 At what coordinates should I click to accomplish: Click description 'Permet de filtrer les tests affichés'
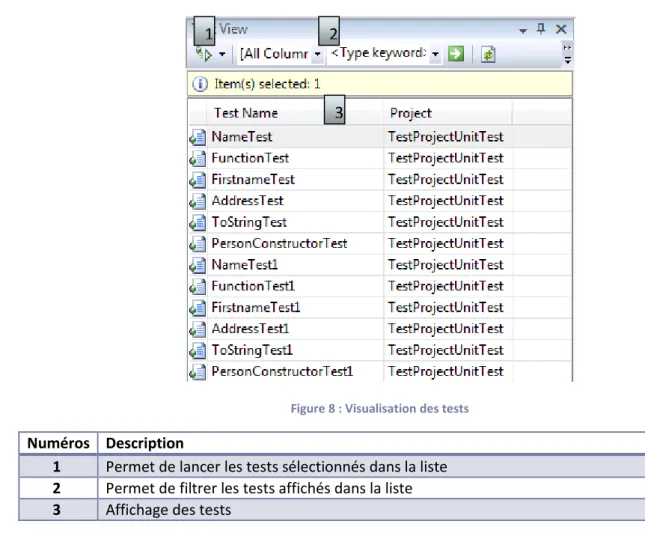click(259, 488)
